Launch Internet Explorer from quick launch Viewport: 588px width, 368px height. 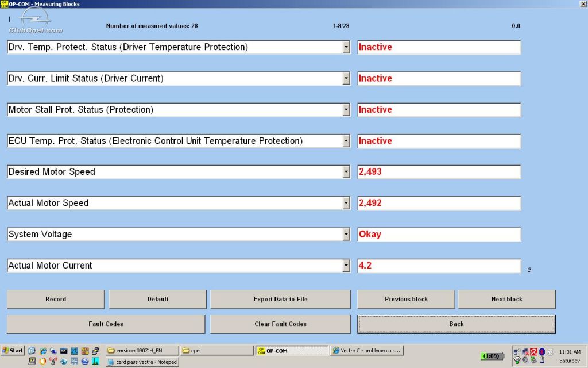(43, 351)
